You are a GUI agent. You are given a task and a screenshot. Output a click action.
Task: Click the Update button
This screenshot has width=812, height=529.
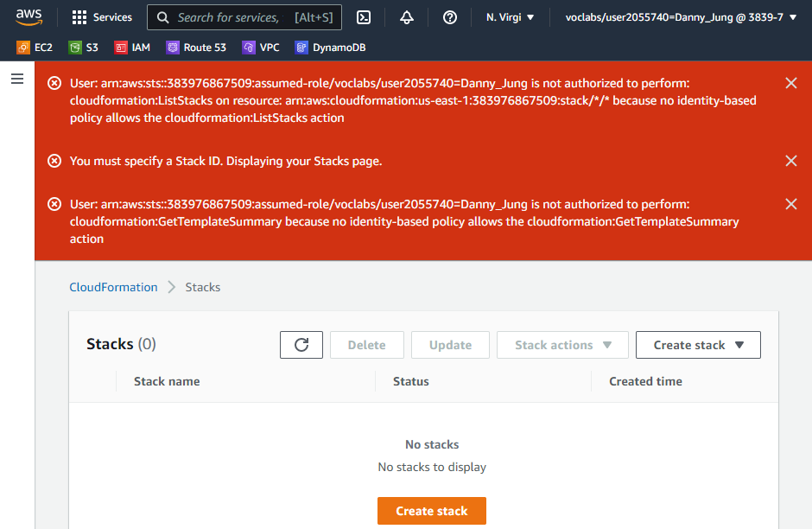point(450,345)
